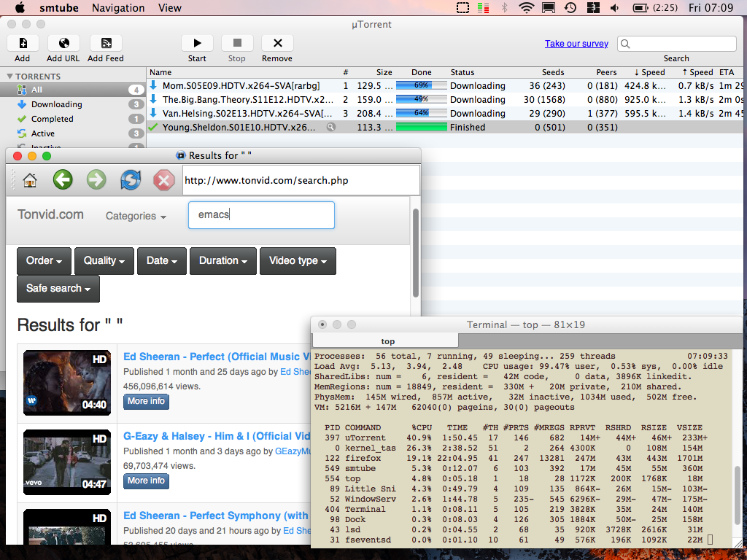This screenshot has width=747, height=560.
Task: Open the Categories dropdown on Tonvid
Action: tap(136, 216)
